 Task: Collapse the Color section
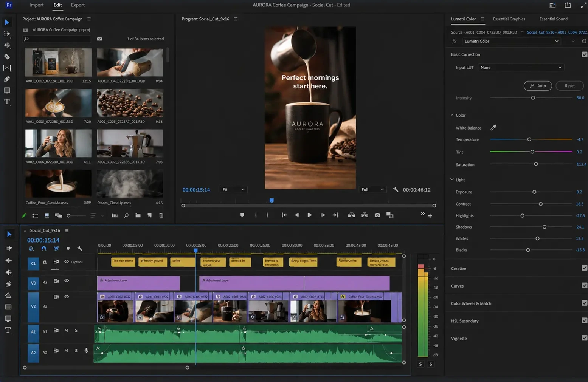point(452,115)
